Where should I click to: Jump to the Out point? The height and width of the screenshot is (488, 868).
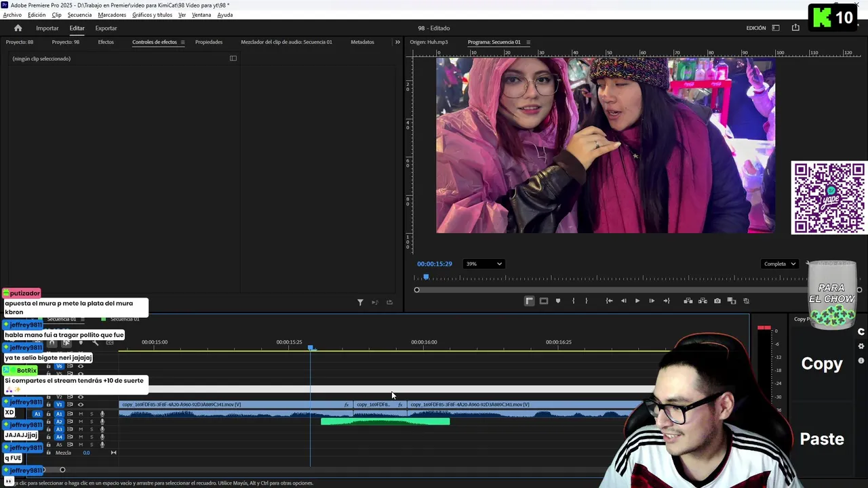click(x=666, y=301)
